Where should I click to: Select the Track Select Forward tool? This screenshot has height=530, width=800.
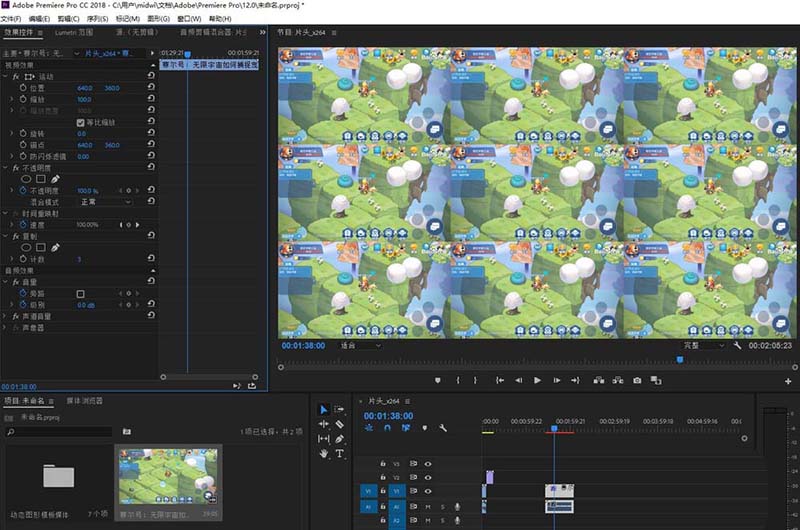tap(339, 409)
